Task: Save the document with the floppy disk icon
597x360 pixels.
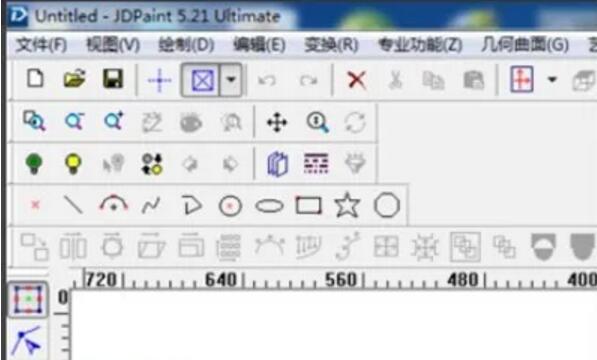Action: coord(113,79)
